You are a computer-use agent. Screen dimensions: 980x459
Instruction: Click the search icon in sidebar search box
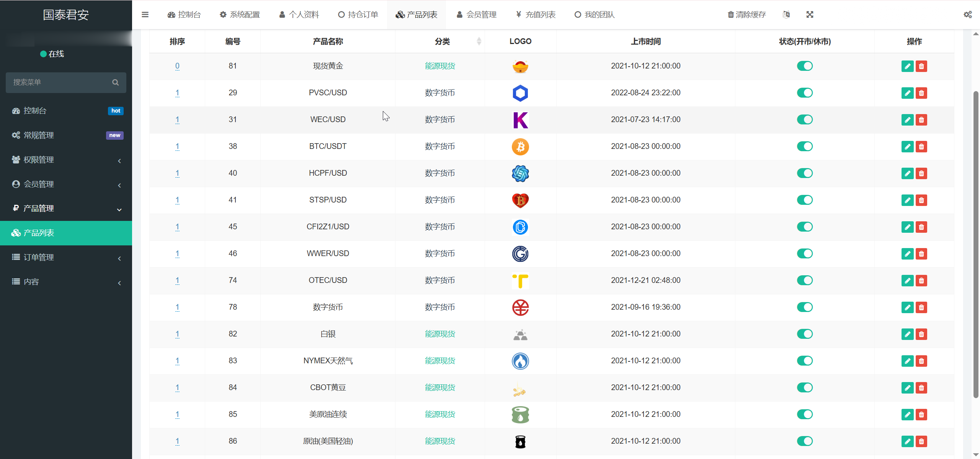click(116, 82)
